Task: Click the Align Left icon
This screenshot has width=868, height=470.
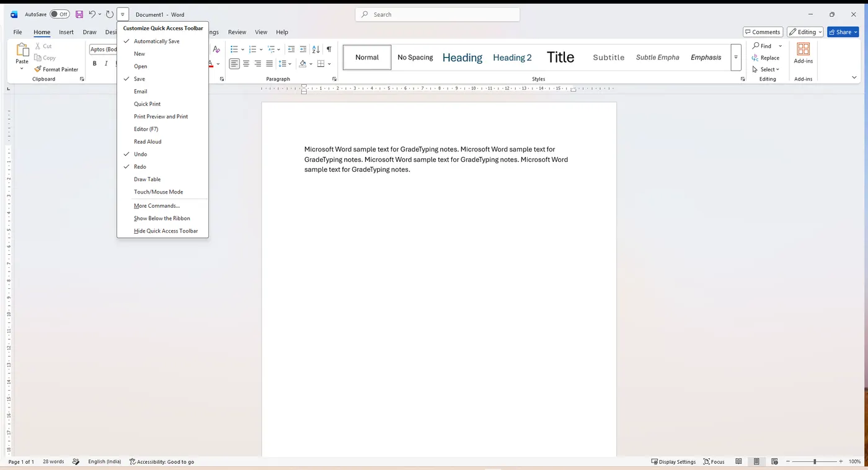Action: [234, 63]
